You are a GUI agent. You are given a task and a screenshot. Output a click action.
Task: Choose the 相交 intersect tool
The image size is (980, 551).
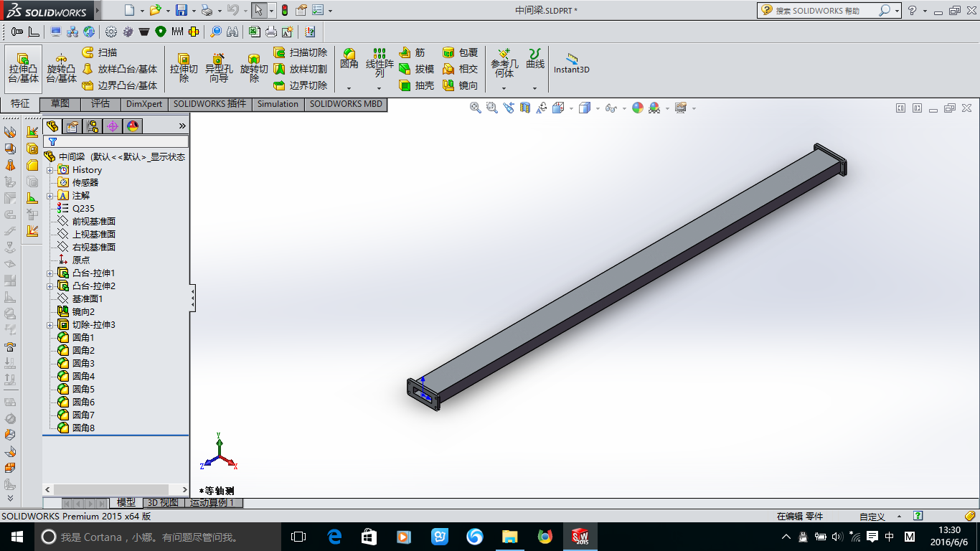(x=461, y=69)
